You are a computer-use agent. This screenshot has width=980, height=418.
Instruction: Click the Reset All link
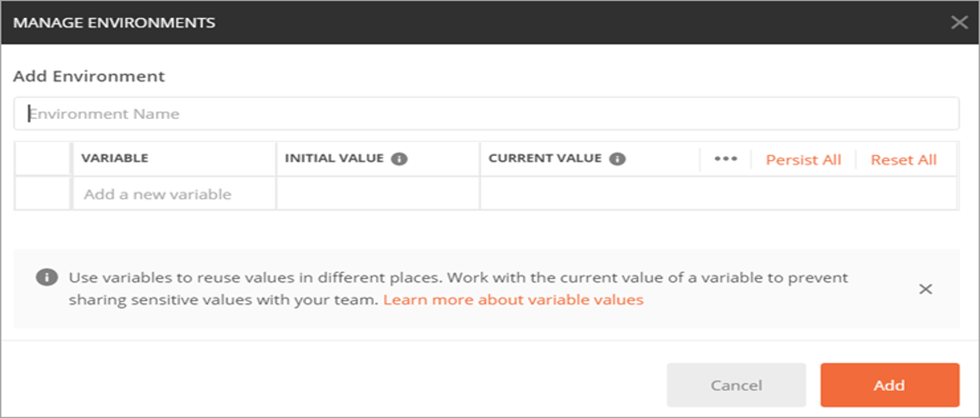point(904,160)
